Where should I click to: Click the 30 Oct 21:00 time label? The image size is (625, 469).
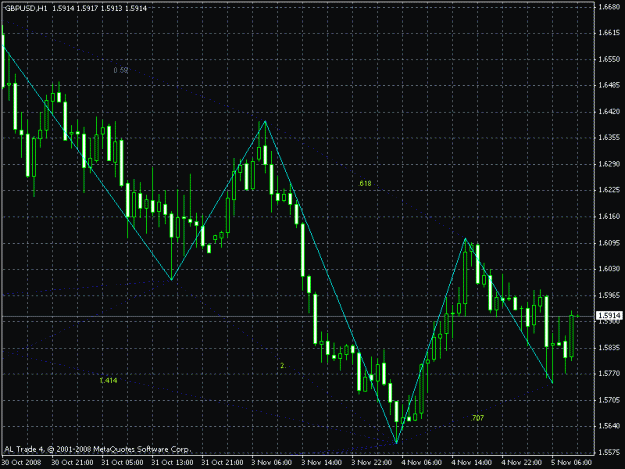[72, 463]
